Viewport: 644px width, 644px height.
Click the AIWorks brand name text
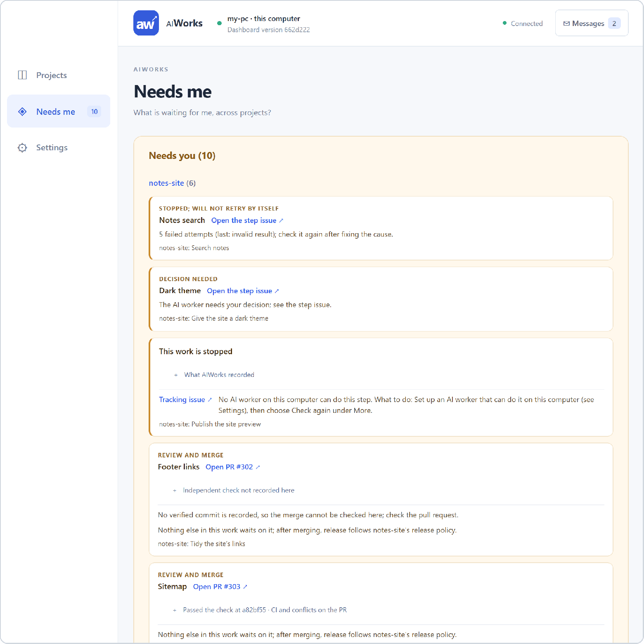coord(184,23)
